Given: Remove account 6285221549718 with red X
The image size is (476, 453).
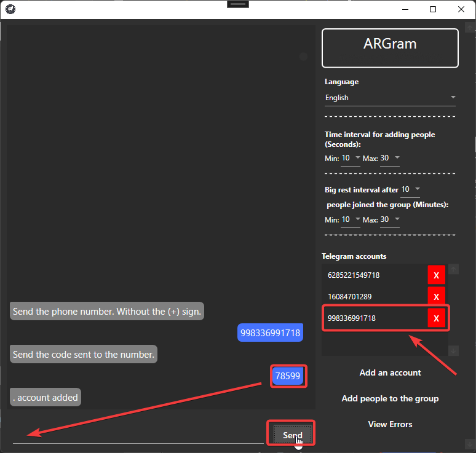Looking at the screenshot, I should [x=436, y=275].
